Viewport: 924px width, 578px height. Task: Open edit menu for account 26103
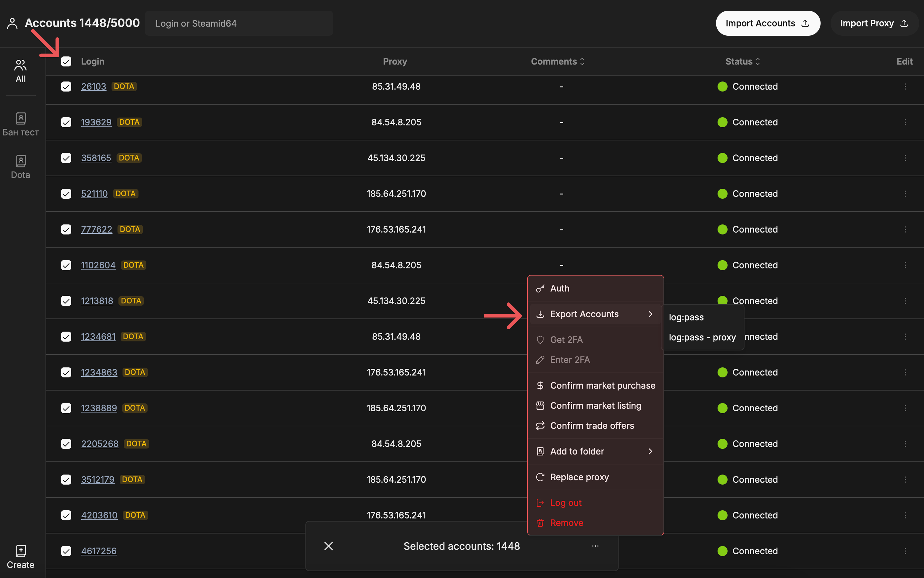905,86
